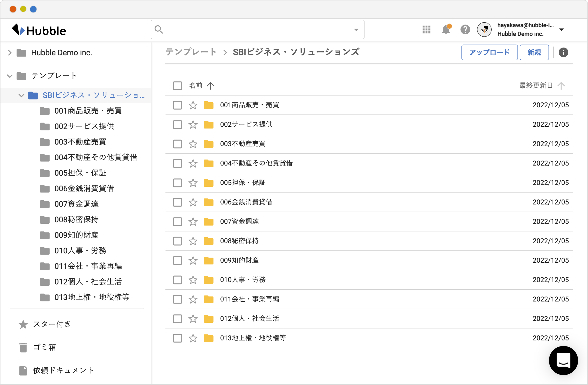588x385 pixels.
Task: Select checkbox for 003不動産売買
Action: pos(177,144)
